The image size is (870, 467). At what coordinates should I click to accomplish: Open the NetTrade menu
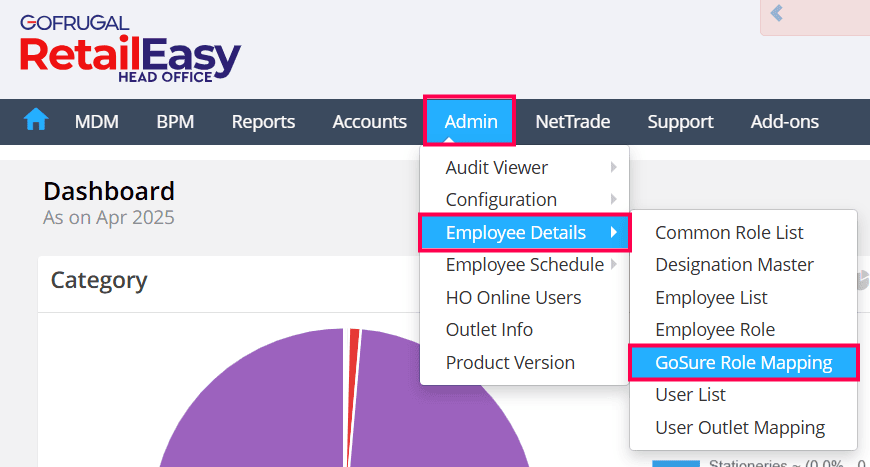coord(572,122)
